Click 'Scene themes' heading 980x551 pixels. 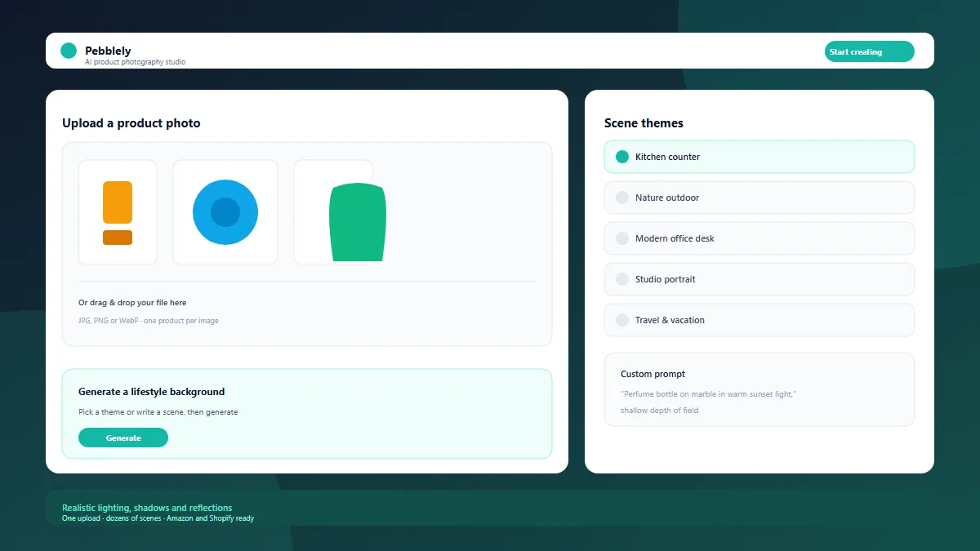[x=644, y=123]
